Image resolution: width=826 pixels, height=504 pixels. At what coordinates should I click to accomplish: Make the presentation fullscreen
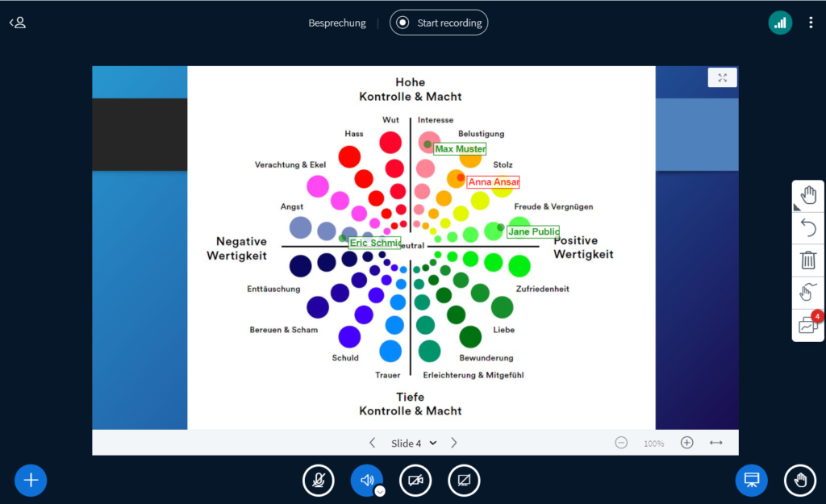pos(722,77)
